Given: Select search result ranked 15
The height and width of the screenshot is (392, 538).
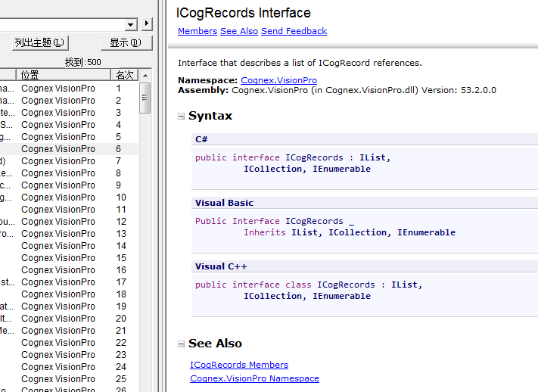Looking at the screenshot, I should click(x=70, y=258).
